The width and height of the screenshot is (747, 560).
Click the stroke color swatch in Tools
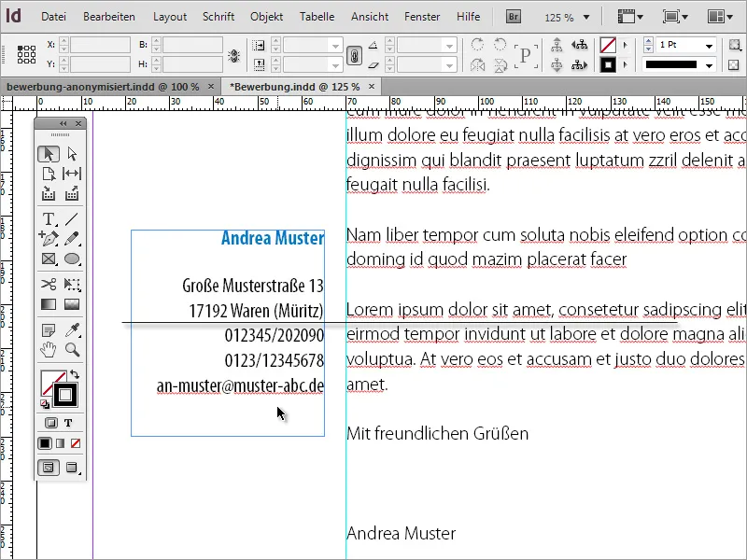tap(65, 395)
